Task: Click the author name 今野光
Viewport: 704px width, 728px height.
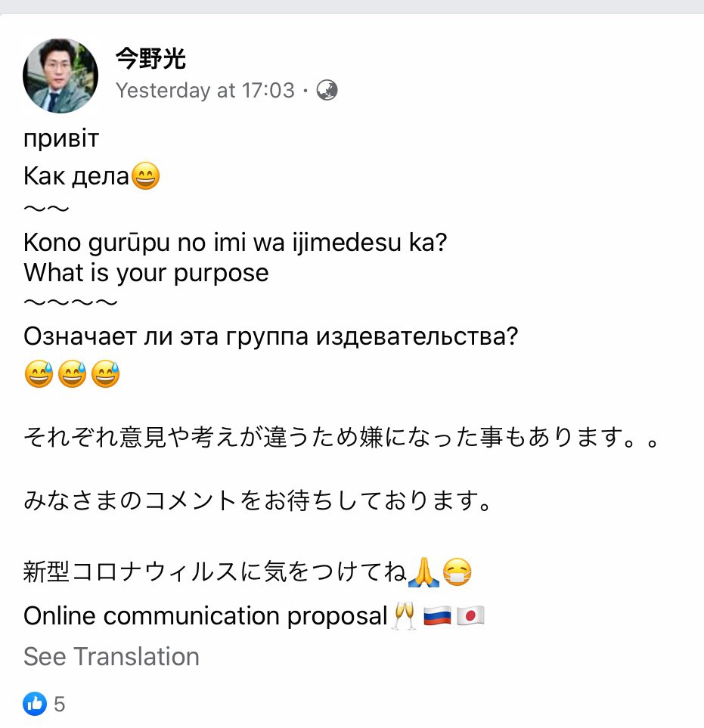Action: tap(150, 57)
